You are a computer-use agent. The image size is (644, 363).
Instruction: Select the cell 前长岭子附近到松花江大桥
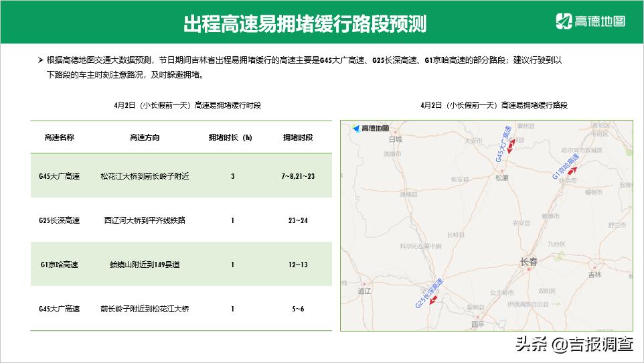tap(145, 309)
